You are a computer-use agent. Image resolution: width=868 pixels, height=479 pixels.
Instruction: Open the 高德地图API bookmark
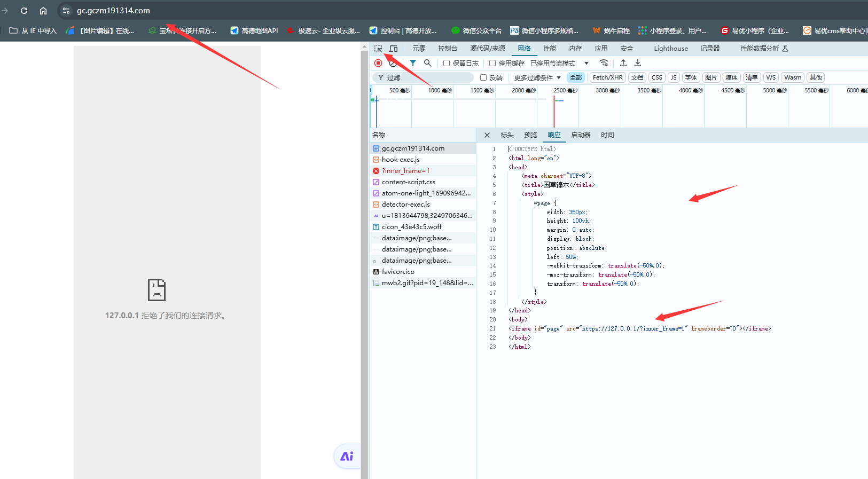point(254,30)
